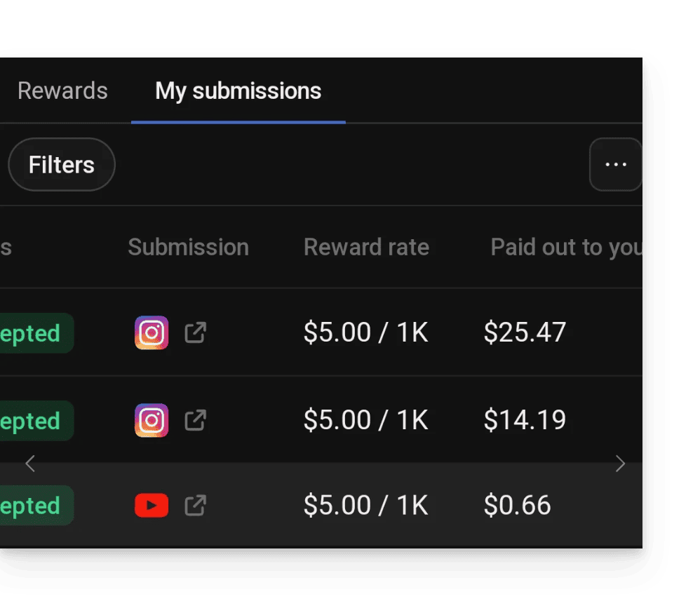Click the Paid out to you header

[565, 247]
